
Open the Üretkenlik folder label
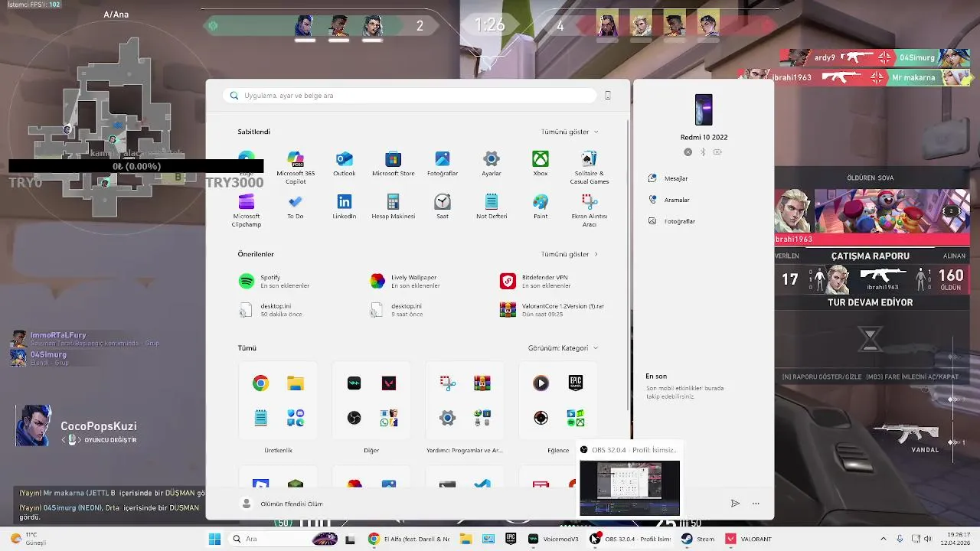278,451
